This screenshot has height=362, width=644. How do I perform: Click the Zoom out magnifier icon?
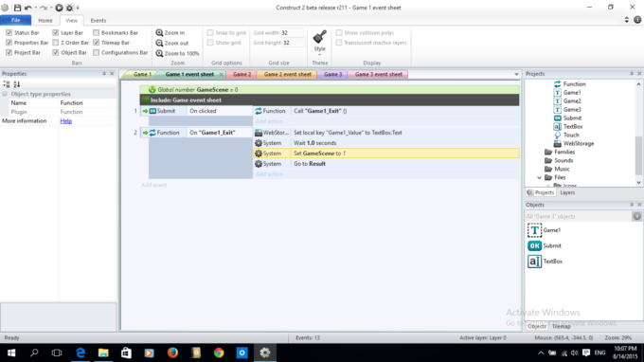point(159,44)
